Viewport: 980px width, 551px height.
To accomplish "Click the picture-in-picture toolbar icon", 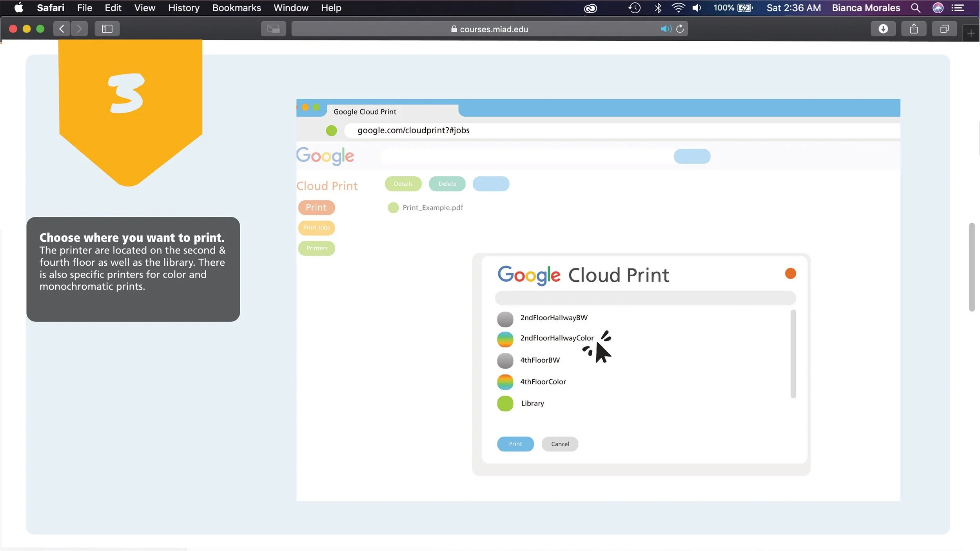I will (x=273, y=29).
